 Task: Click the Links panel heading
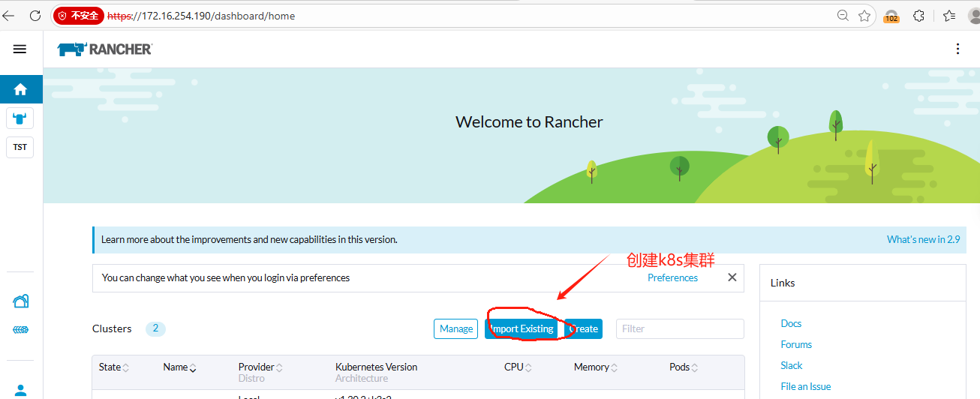(x=783, y=283)
